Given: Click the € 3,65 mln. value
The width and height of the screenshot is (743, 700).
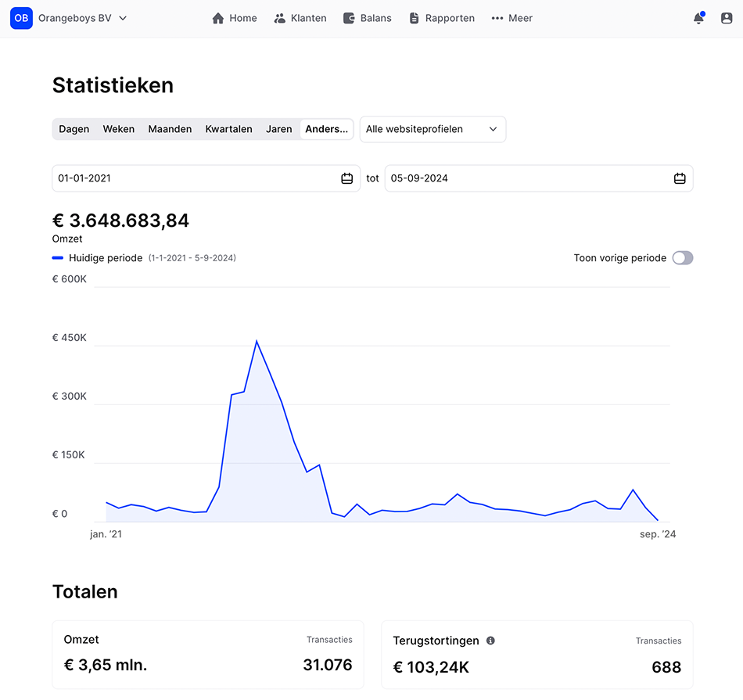Looking at the screenshot, I should coord(106,665).
